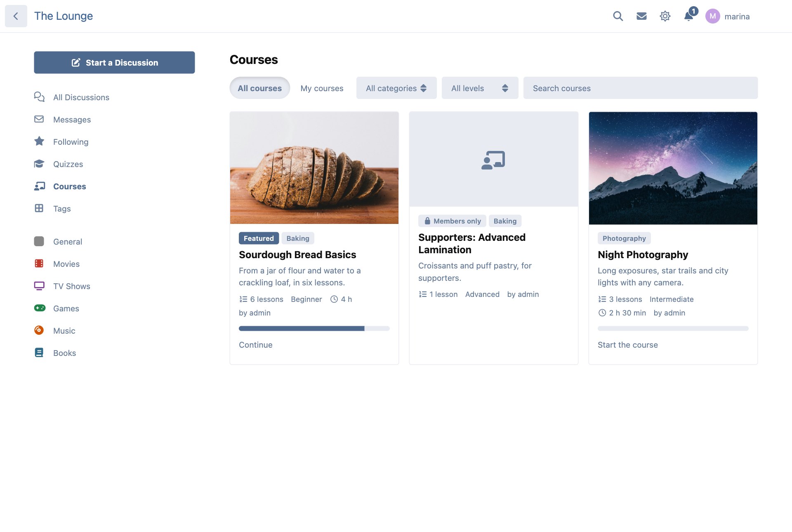Viewport: 792px width, 532px height.
Task: Click the marina username in header
Action: (737, 16)
